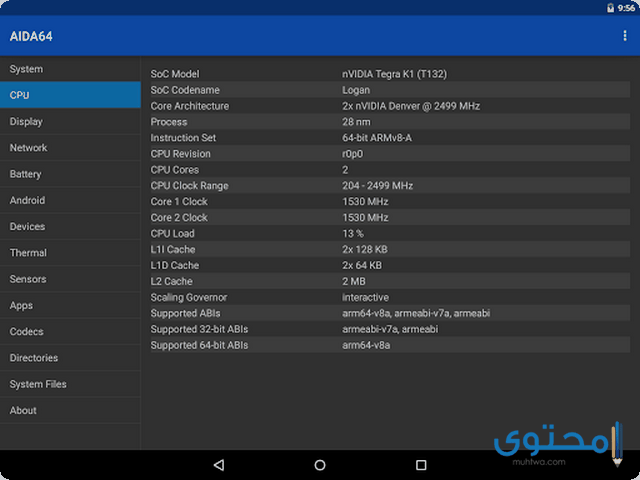Select the Instruction Set label
Viewport: 640px width, 480px height.
[183, 138]
